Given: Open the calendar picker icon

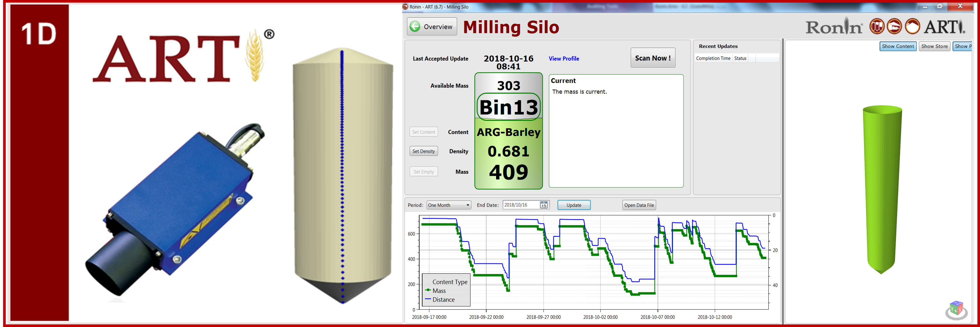Looking at the screenshot, I should point(544,205).
